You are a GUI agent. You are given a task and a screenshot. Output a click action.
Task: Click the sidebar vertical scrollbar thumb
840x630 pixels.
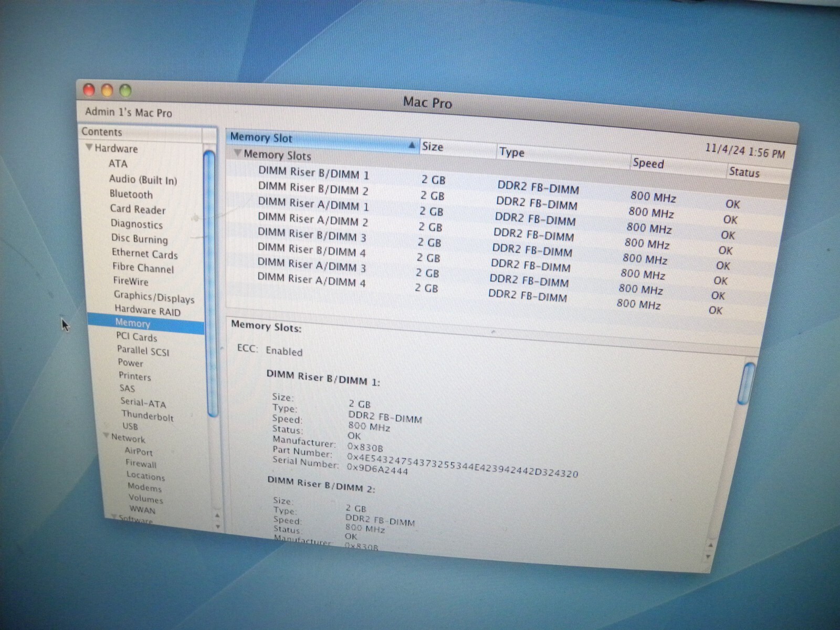point(210,283)
